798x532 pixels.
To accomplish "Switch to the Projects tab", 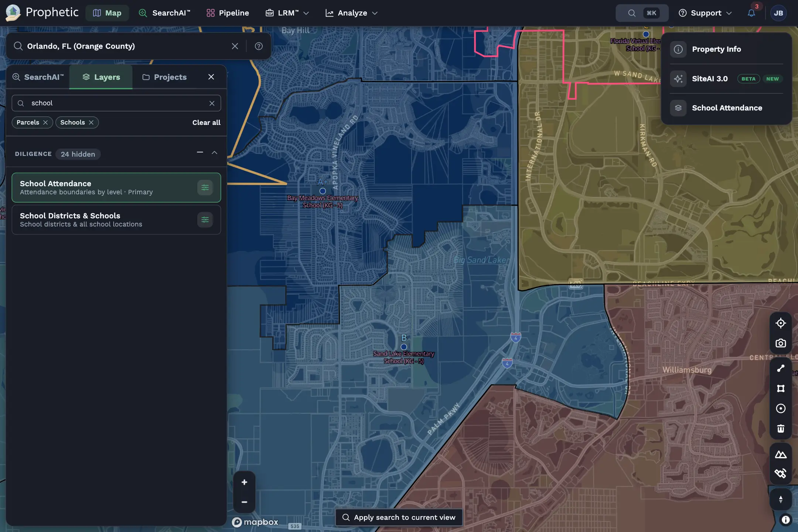I will [164, 77].
